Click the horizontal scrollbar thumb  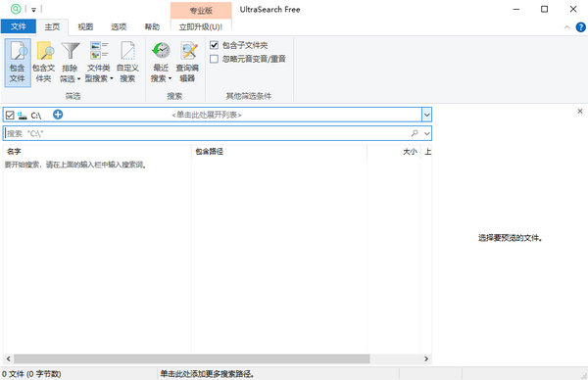point(192,358)
